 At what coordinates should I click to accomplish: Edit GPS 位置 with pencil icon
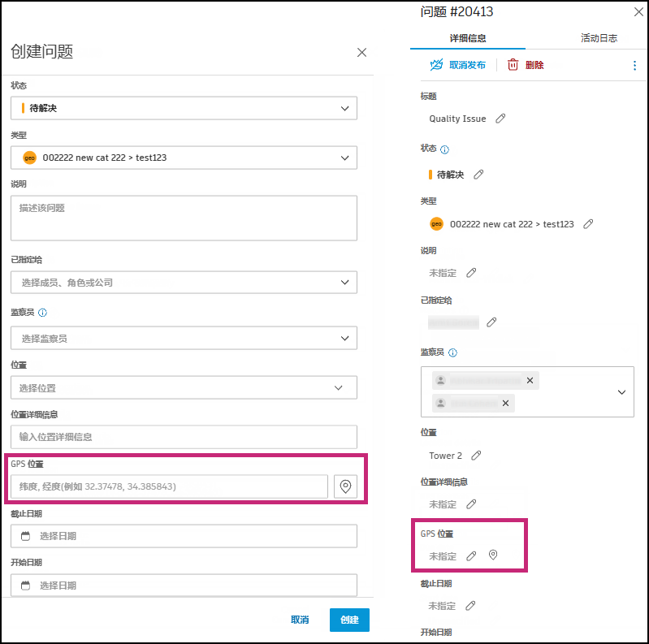point(471,556)
